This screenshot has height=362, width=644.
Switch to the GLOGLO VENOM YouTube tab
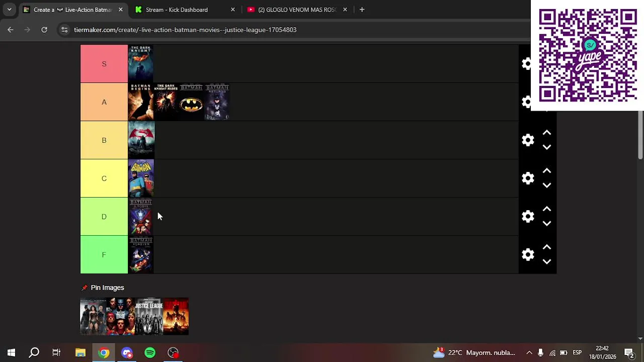(x=297, y=10)
